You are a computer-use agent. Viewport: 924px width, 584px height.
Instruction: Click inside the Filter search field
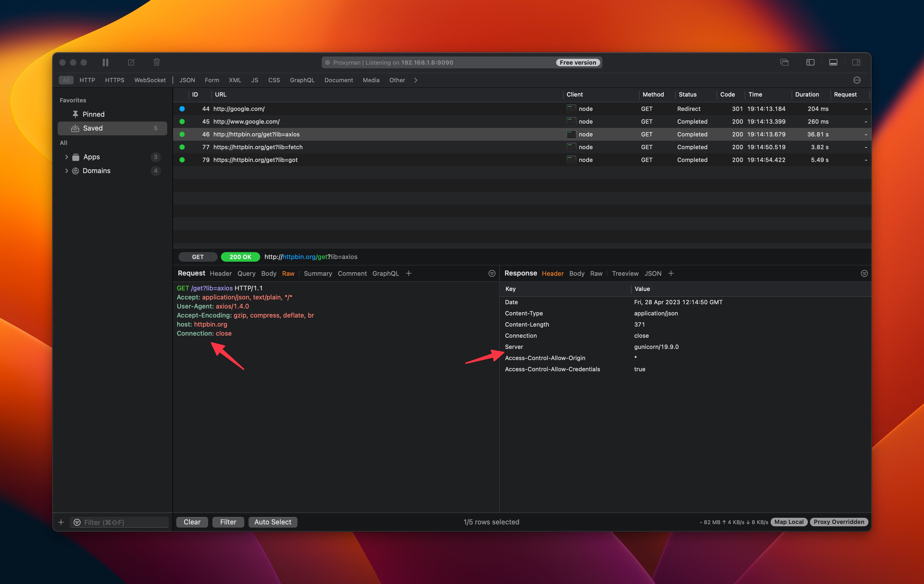point(119,522)
